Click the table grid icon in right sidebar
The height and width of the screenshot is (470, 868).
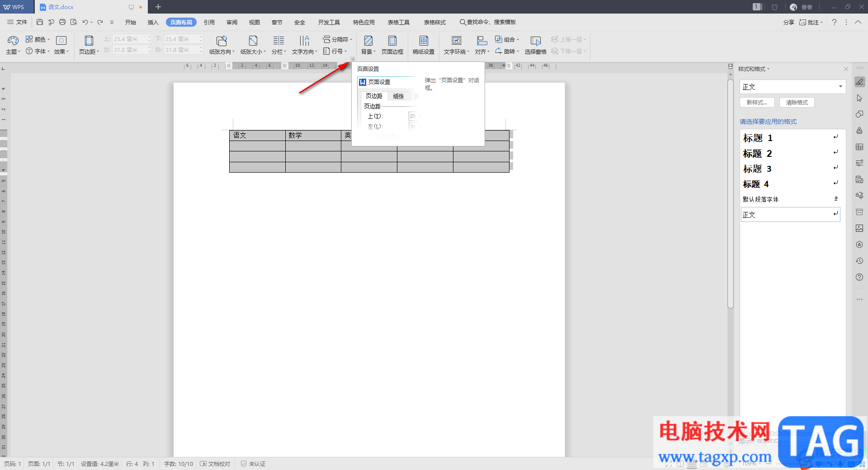coord(859,147)
